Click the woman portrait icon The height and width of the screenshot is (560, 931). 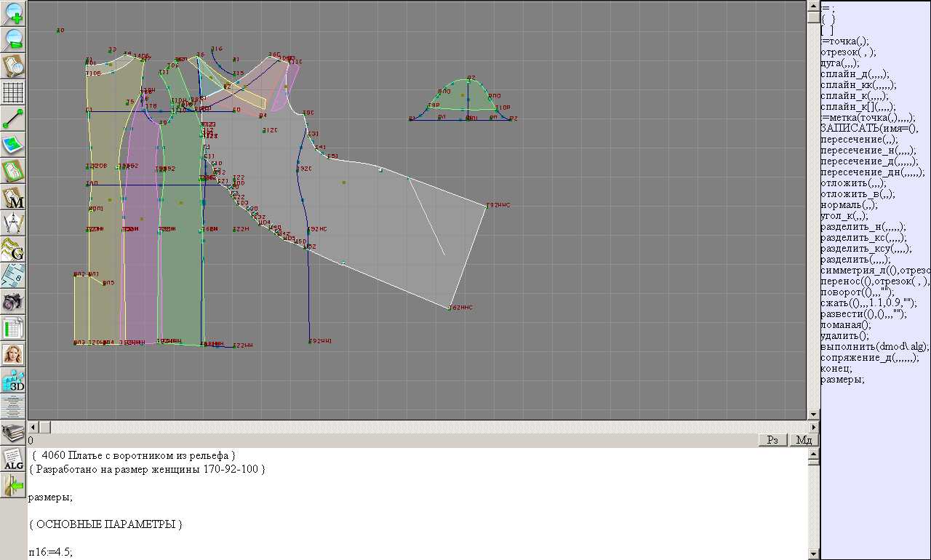tap(14, 353)
